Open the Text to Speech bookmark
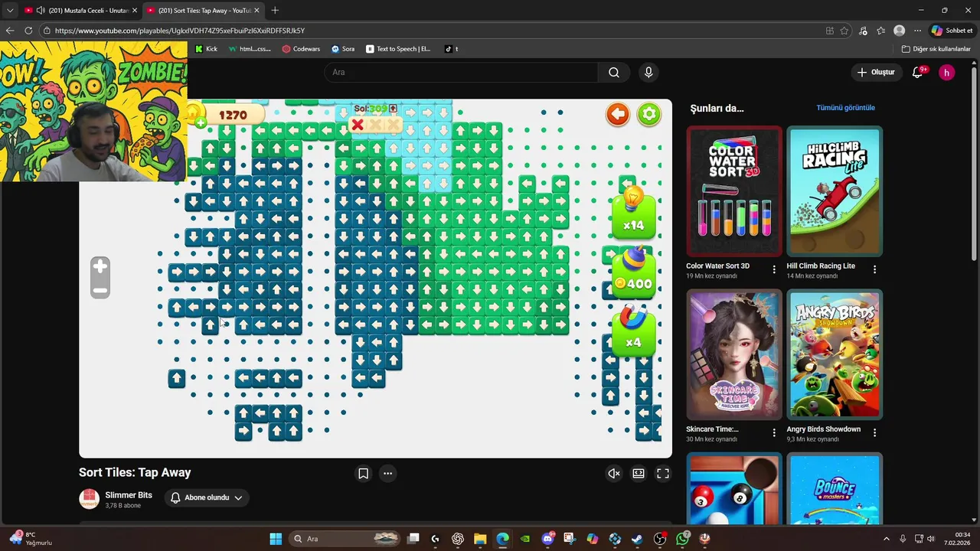The height and width of the screenshot is (551, 980). coord(398,49)
